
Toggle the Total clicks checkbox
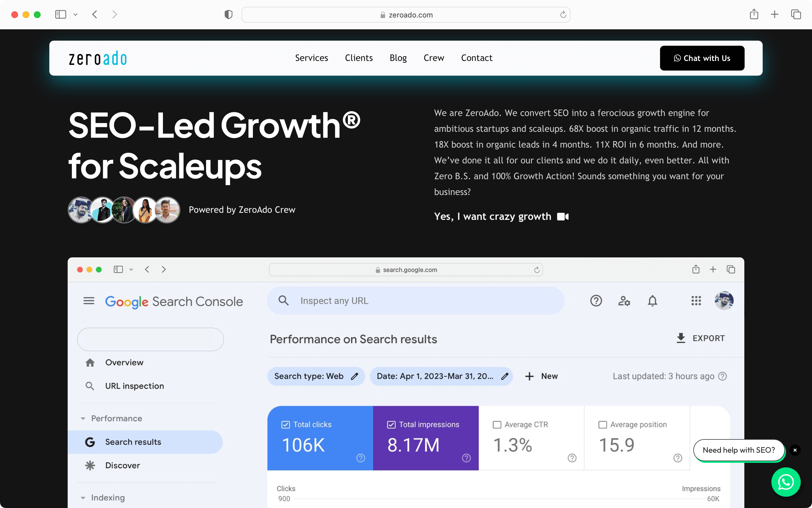click(286, 425)
